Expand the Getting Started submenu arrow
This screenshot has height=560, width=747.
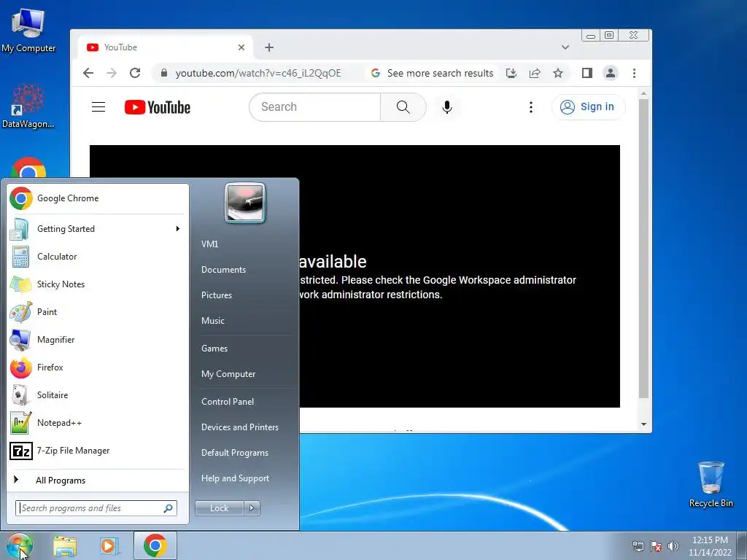tap(178, 228)
